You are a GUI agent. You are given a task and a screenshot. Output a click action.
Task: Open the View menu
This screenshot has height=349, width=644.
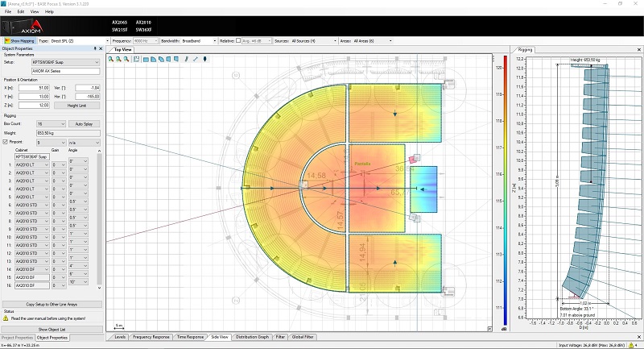[35, 11]
